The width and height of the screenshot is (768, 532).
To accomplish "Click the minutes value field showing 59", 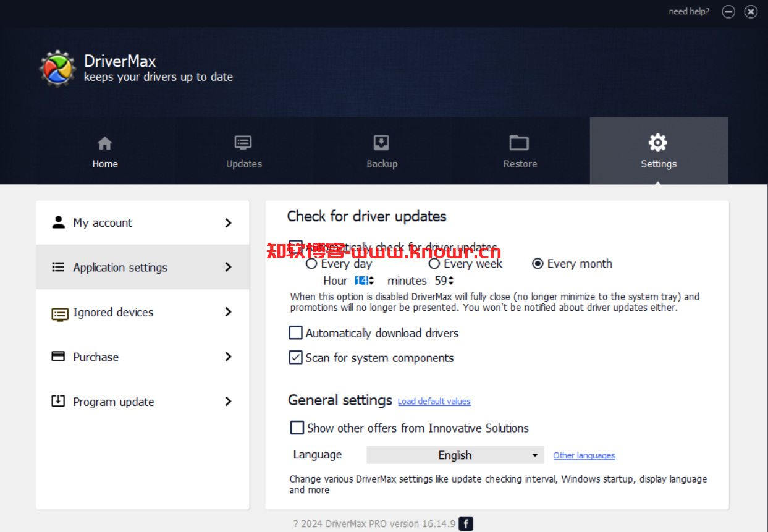I will 441,281.
